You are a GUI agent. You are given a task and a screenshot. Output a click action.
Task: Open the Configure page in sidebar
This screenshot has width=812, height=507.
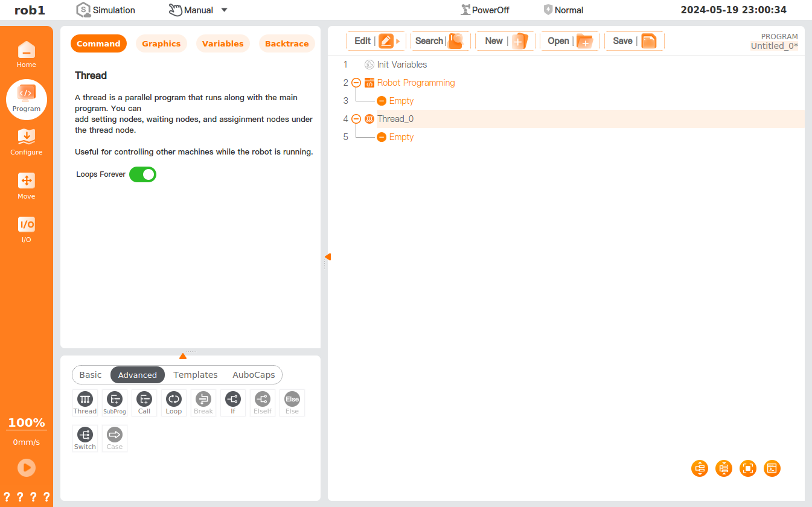click(27, 142)
